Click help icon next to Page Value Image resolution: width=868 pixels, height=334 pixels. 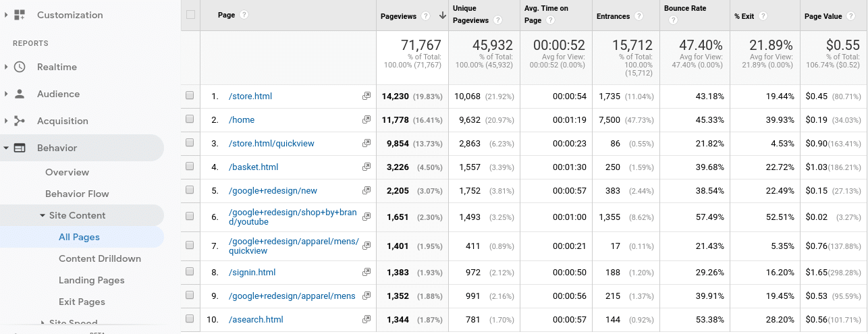pyautogui.click(x=852, y=16)
